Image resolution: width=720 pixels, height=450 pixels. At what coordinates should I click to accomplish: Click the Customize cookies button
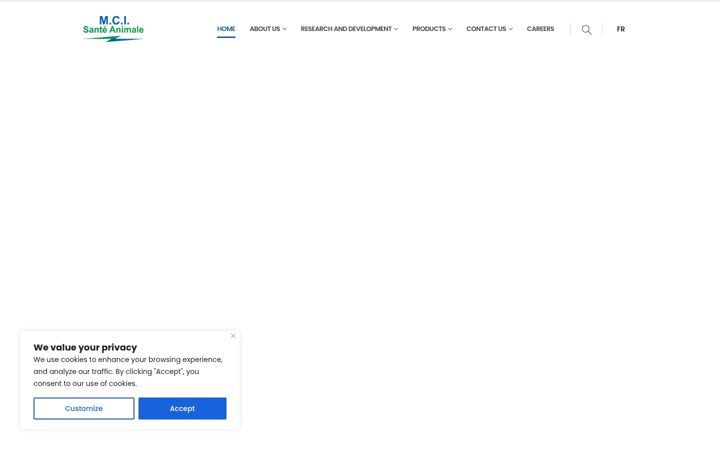click(84, 408)
